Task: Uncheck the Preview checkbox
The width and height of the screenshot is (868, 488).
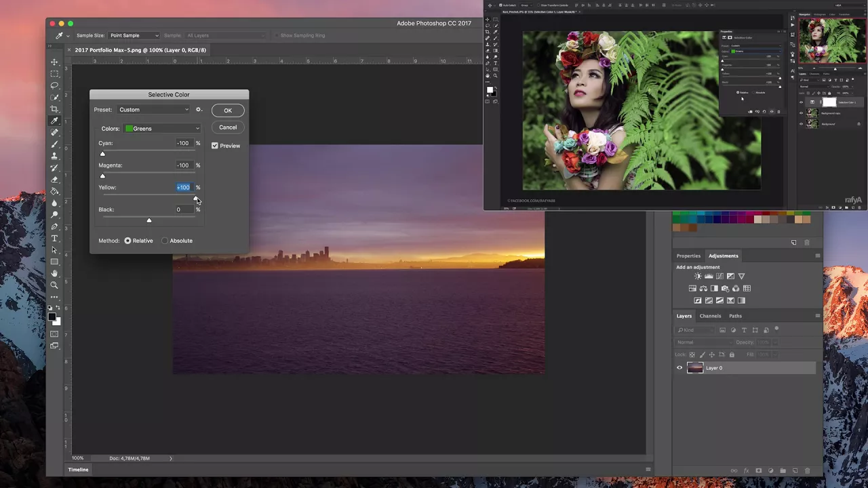Action: coord(215,146)
